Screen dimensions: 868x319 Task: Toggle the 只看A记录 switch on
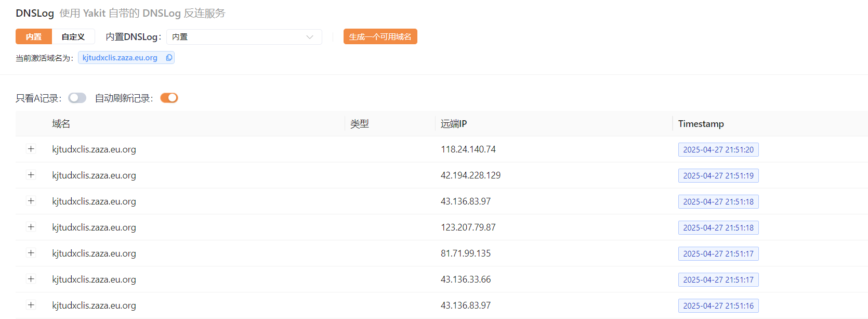tap(77, 98)
